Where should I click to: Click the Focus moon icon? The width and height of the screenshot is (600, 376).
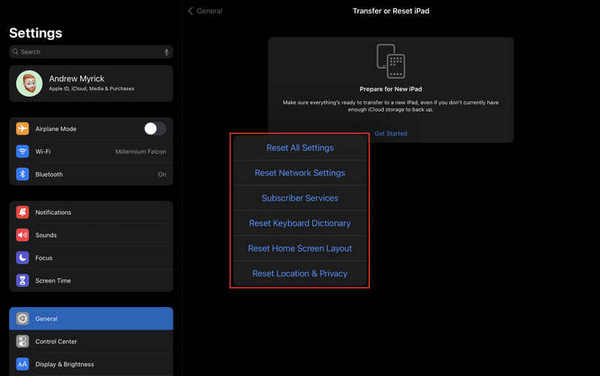coord(22,257)
